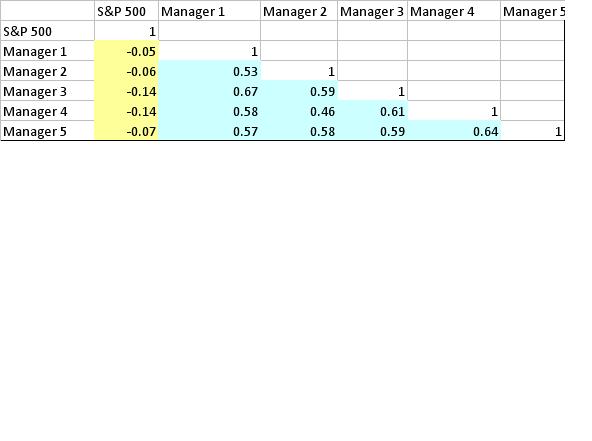
Task: Select the Manager 4 column header
Action: click(x=454, y=11)
